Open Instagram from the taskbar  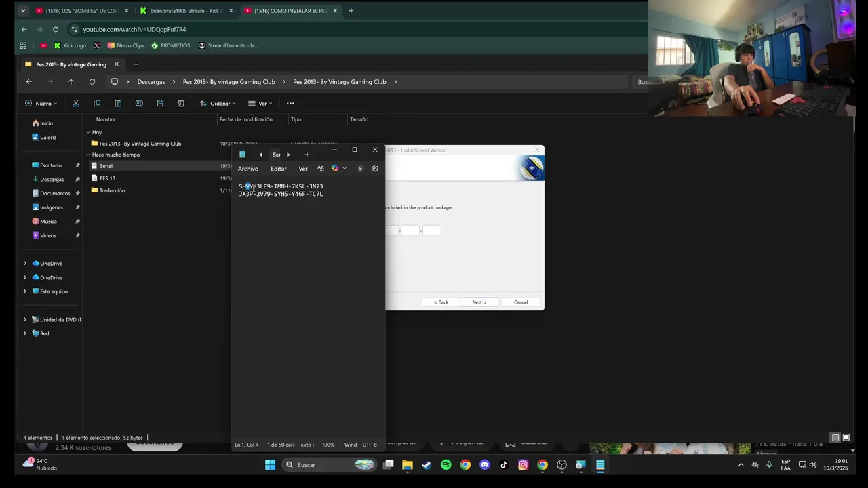[x=523, y=464]
